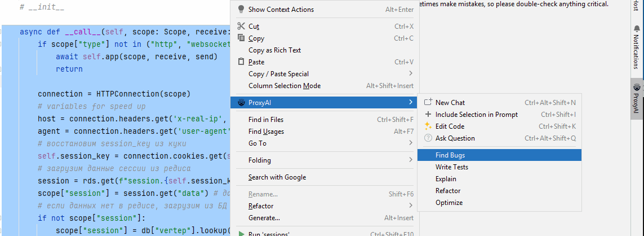Click the ProxyAI icon in context menu
This screenshot has width=644, height=236.
241,103
